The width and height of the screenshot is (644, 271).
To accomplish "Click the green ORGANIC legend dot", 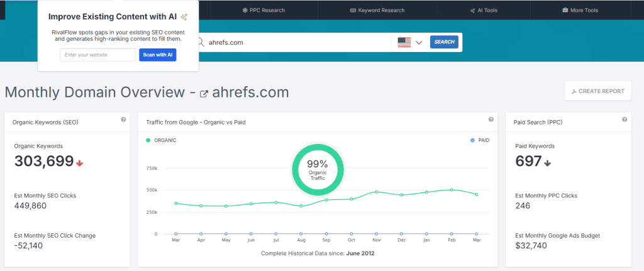I will (148, 140).
